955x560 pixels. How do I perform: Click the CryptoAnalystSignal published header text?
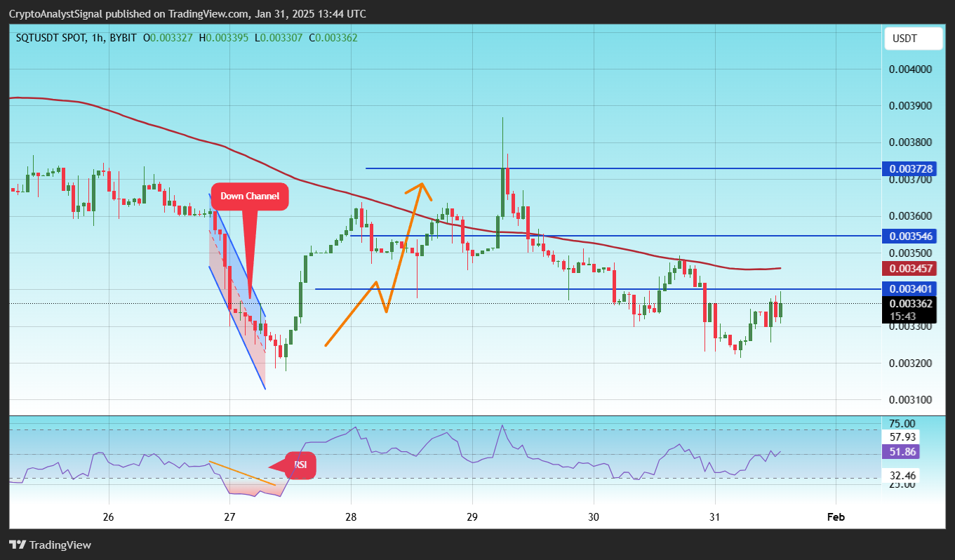point(187,14)
